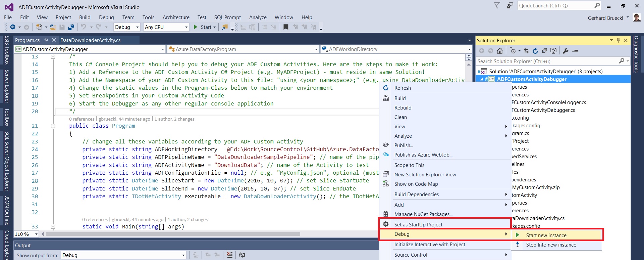Collapse the Main method at line 33
Image resolution: width=644 pixels, height=260 pixels.
point(53,227)
